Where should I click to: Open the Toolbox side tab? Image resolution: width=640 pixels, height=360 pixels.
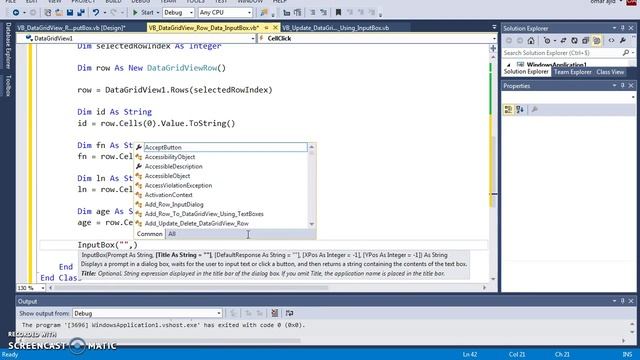click(8, 85)
